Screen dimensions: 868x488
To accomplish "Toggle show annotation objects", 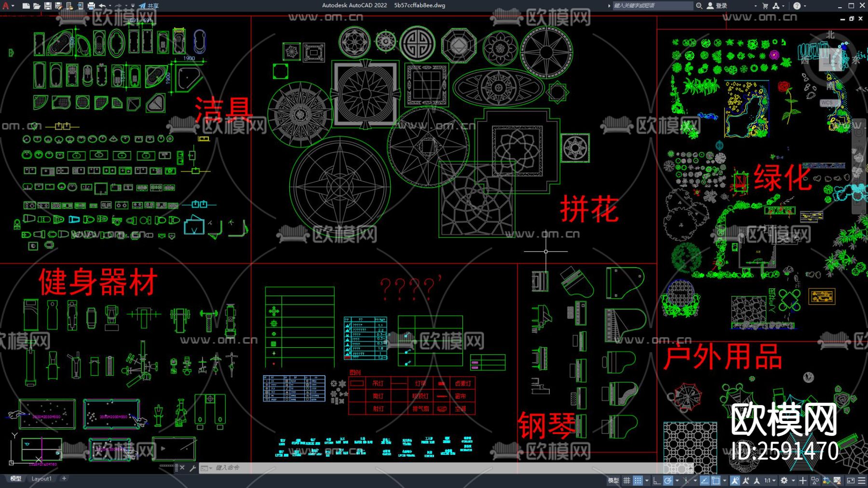I will tap(735, 480).
